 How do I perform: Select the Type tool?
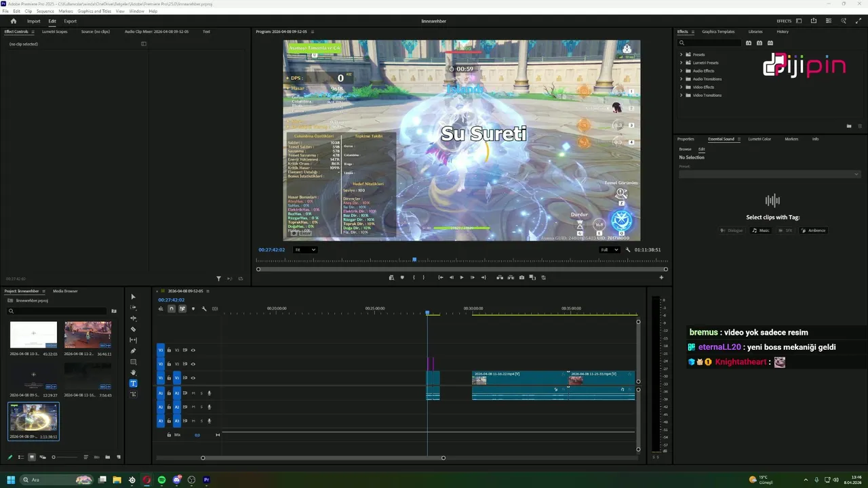(133, 384)
